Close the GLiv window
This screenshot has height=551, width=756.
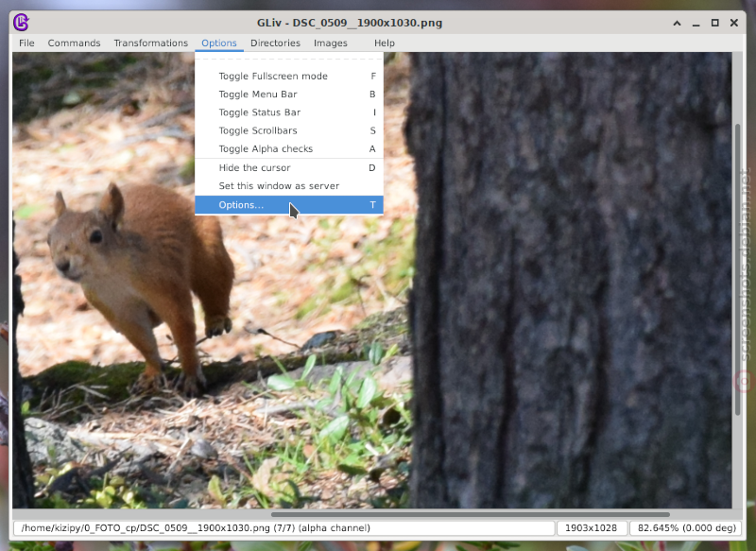734,23
